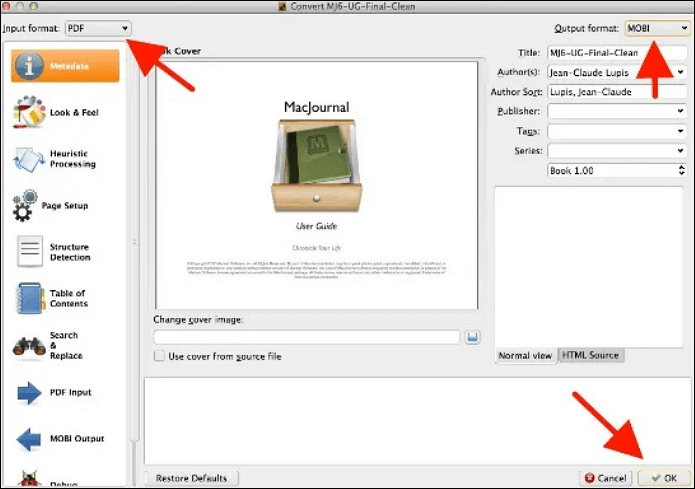Select MOBI Output arrow icon
The image size is (695, 489).
pyautogui.click(x=29, y=439)
